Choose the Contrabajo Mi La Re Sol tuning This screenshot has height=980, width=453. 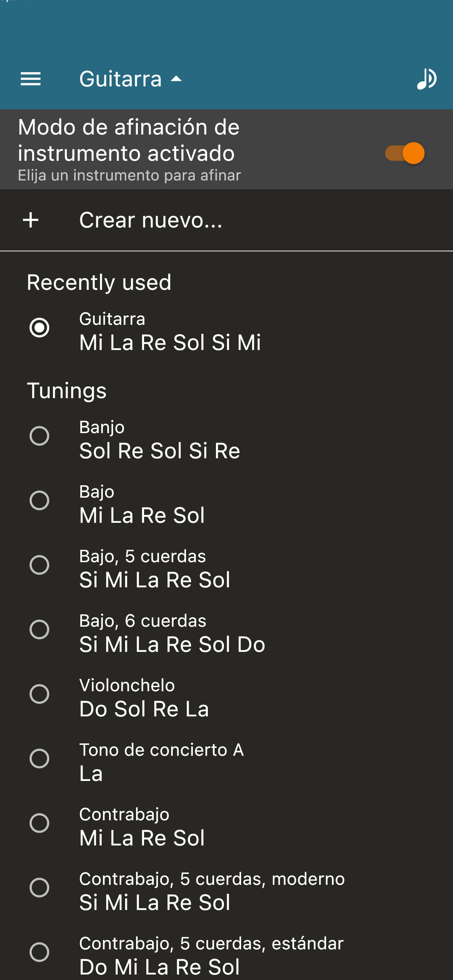pos(226,827)
